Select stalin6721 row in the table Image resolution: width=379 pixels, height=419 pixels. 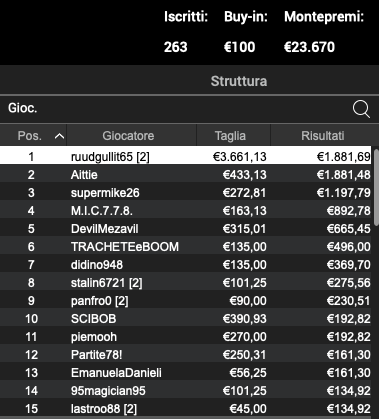[185, 282]
